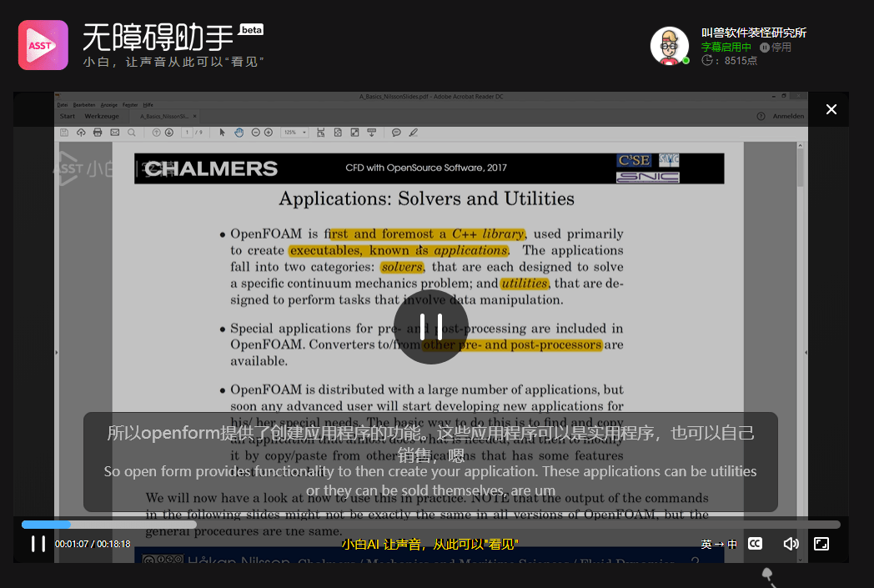This screenshot has height=588, width=874.
Task: Click the page number field showing 1
Action: click(188, 133)
